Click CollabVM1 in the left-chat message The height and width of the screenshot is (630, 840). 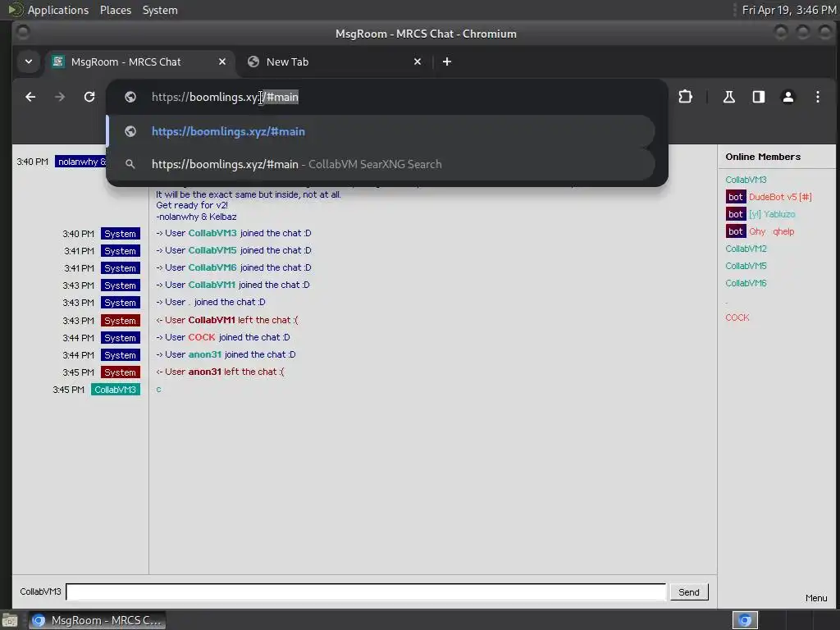[x=212, y=320]
